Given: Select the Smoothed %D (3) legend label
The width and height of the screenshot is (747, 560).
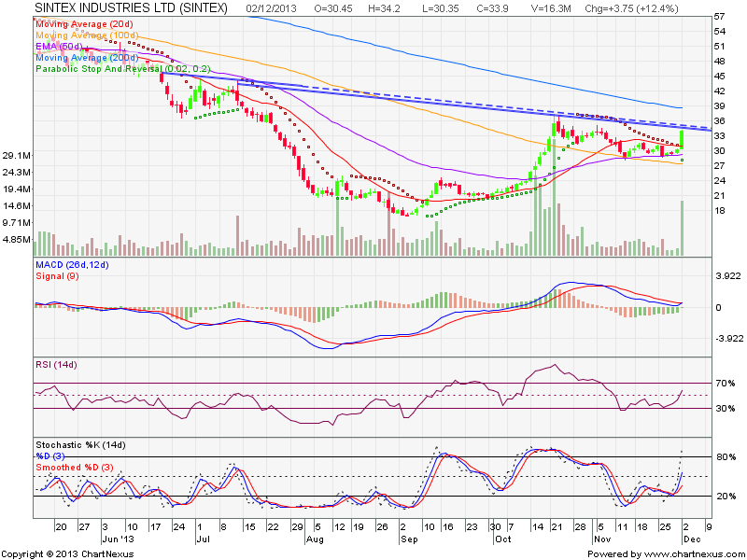Looking at the screenshot, I should point(75,468).
